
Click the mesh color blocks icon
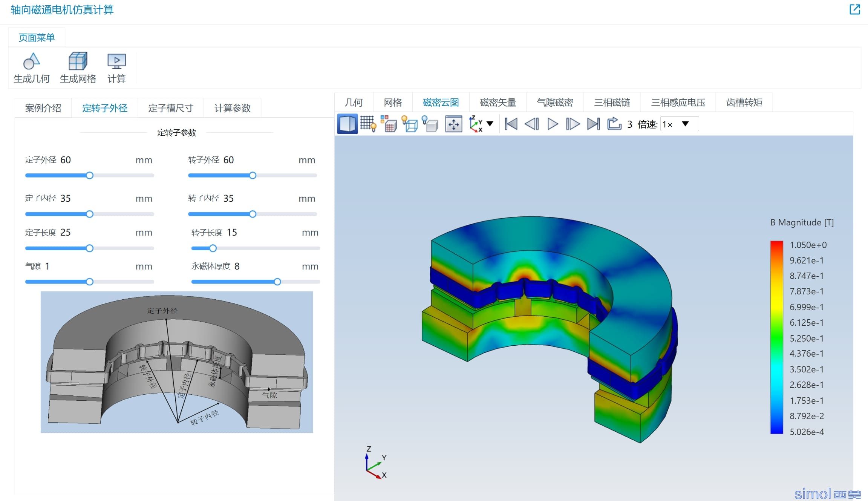tap(389, 124)
